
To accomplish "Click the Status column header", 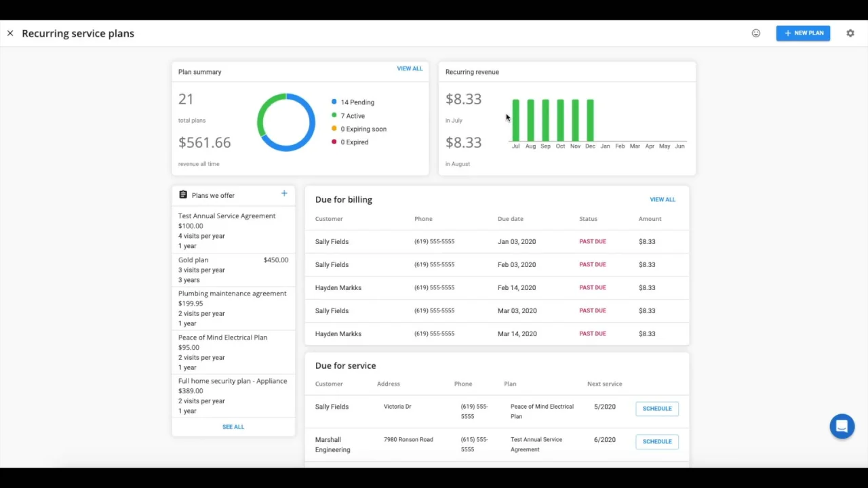I will click(589, 219).
